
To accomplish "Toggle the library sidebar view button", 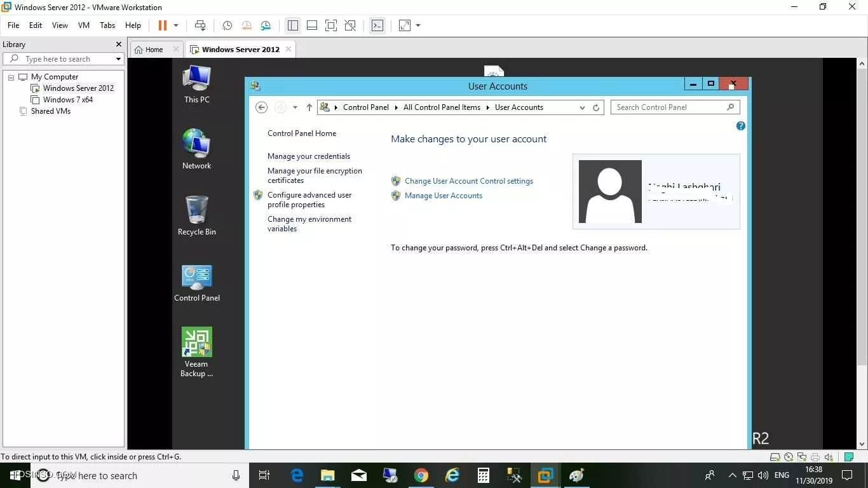I will (x=293, y=25).
